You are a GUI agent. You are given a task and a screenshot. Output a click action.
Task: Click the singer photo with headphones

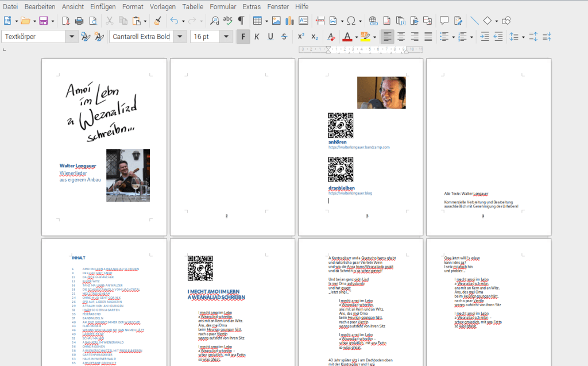click(381, 93)
